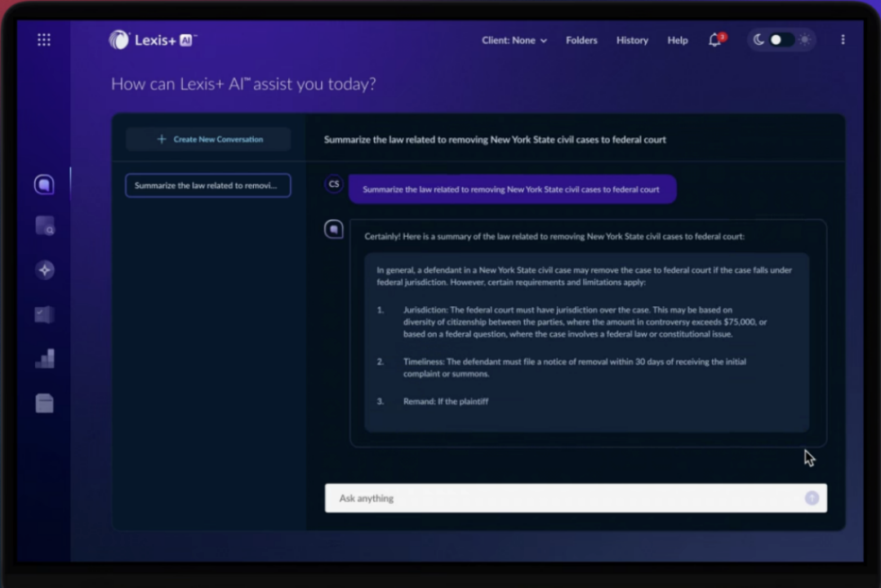Select the 'Summarize the law related to removi...' conversation

[208, 185]
